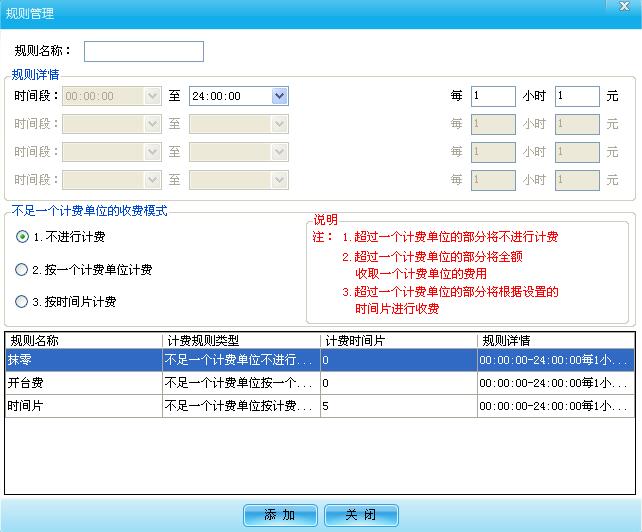The width and height of the screenshot is (642, 532).
Task: Click the 规则名称 text input field
Action: coord(143,51)
